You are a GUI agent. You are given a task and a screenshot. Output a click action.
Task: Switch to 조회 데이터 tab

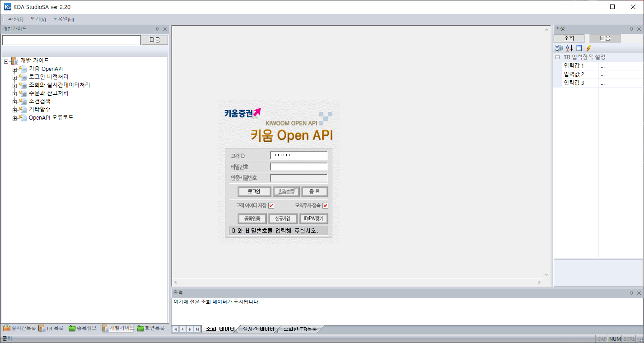click(220, 329)
